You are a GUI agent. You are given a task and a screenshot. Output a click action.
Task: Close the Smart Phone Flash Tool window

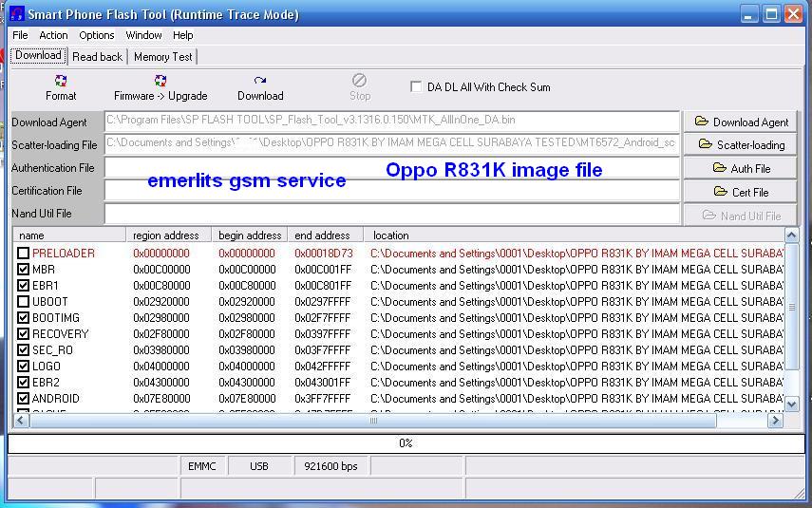[793, 14]
